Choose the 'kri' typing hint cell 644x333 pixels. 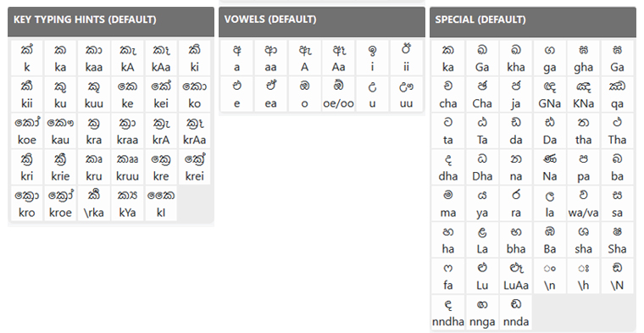tap(27, 167)
